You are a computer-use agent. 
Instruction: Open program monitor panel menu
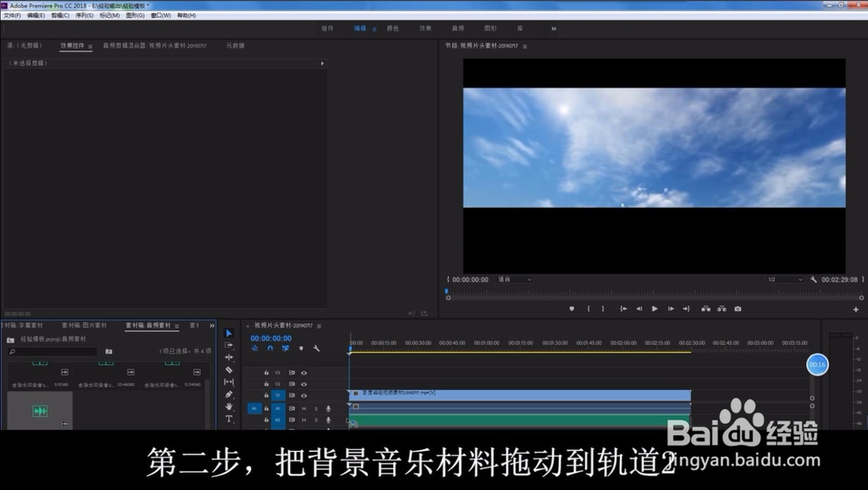coord(525,47)
